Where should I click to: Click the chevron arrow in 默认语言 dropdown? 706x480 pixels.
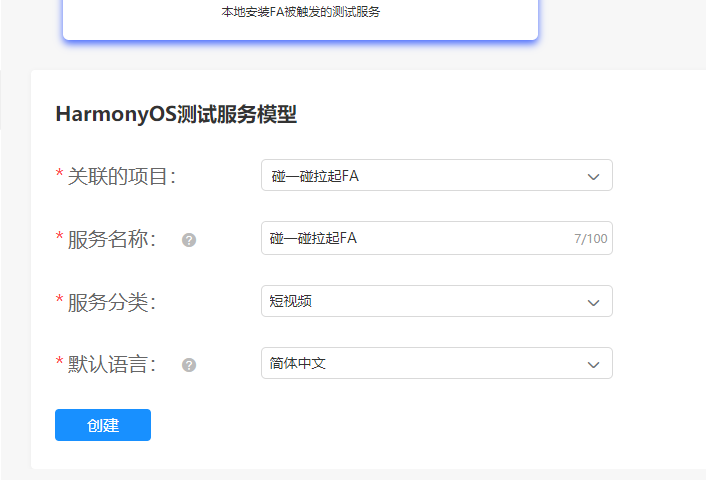[x=593, y=364]
